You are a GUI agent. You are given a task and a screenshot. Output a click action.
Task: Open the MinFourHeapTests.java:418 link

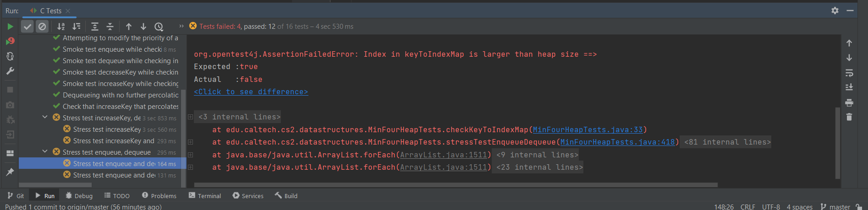tap(617, 142)
